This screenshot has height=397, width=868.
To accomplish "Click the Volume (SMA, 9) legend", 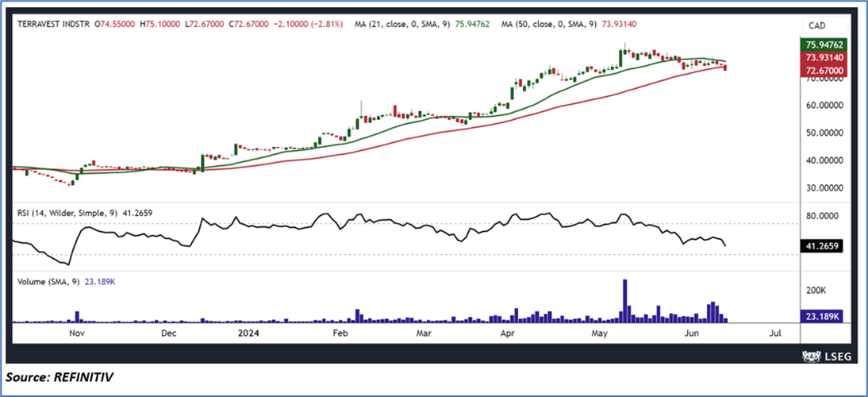I will point(47,282).
